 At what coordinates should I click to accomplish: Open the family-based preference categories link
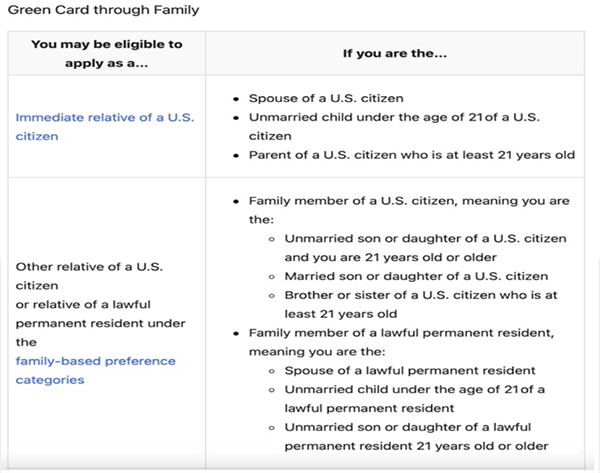click(96, 370)
